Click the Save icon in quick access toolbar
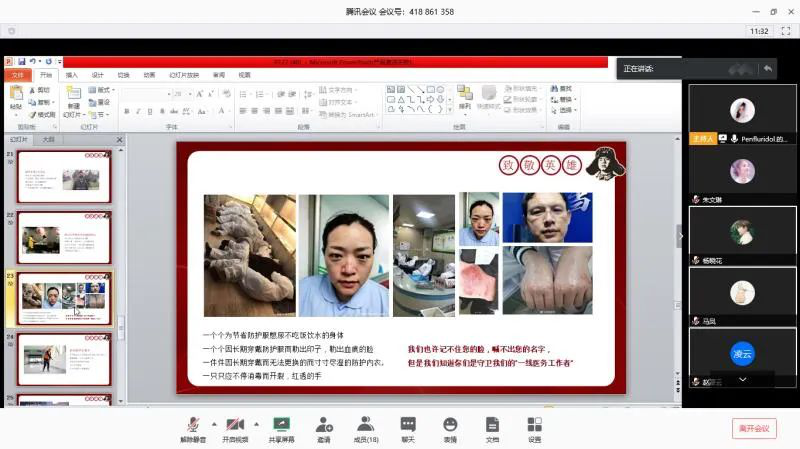The height and width of the screenshot is (449, 800). [22, 62]
